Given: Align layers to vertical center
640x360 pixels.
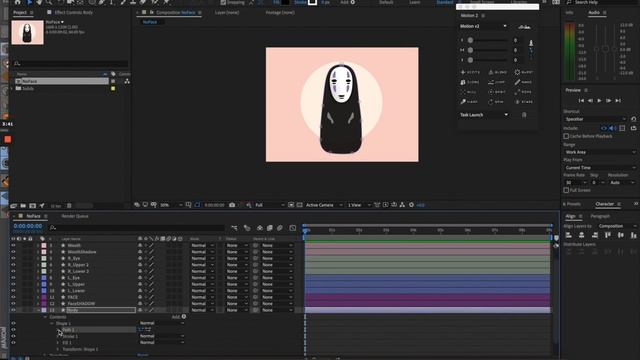Looking at the screenshot, I should coord(621,235).
